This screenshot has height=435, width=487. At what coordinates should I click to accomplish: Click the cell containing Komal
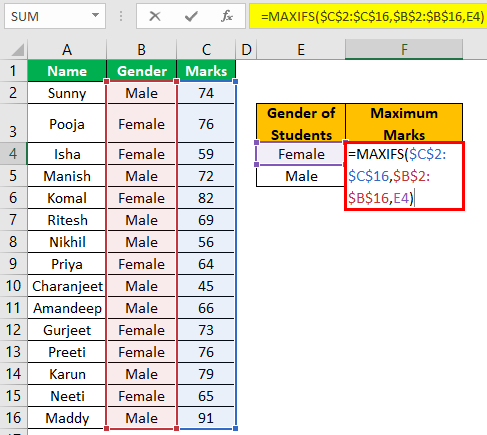click(x=67, y=198)
